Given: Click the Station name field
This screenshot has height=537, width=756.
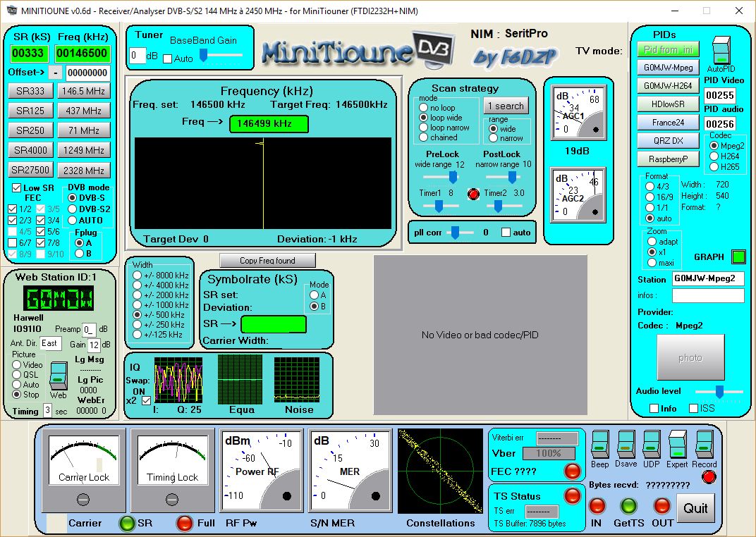Looking at the screenshot, I should pyautogui.click(x=708, y=279).
